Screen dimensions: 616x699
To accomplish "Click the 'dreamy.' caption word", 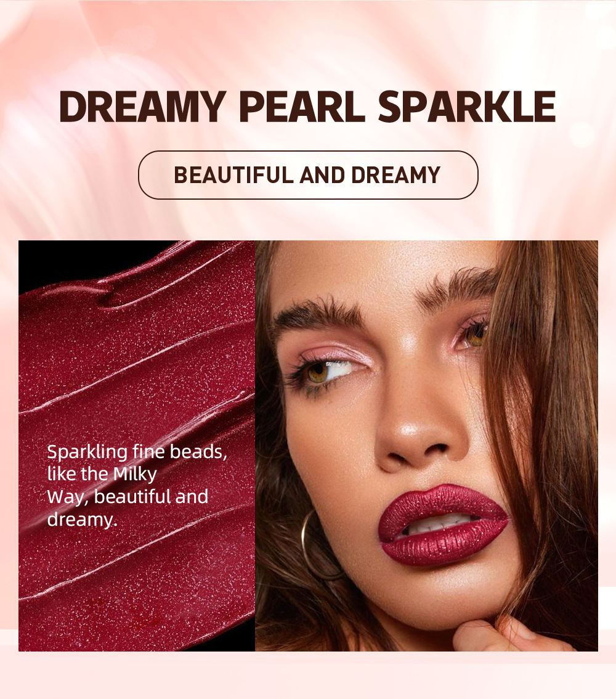I will 82,520.
